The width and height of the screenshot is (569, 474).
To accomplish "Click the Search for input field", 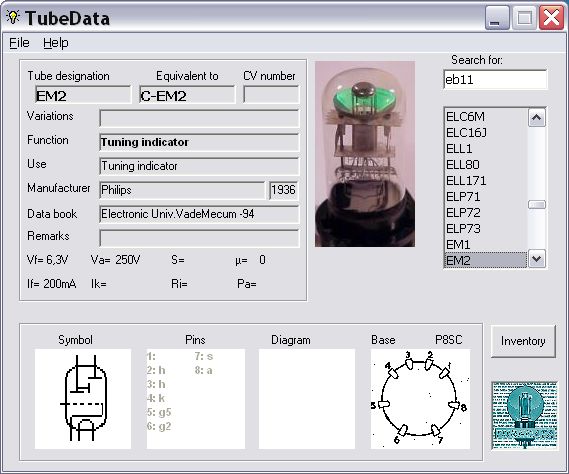I will (495, 79).
